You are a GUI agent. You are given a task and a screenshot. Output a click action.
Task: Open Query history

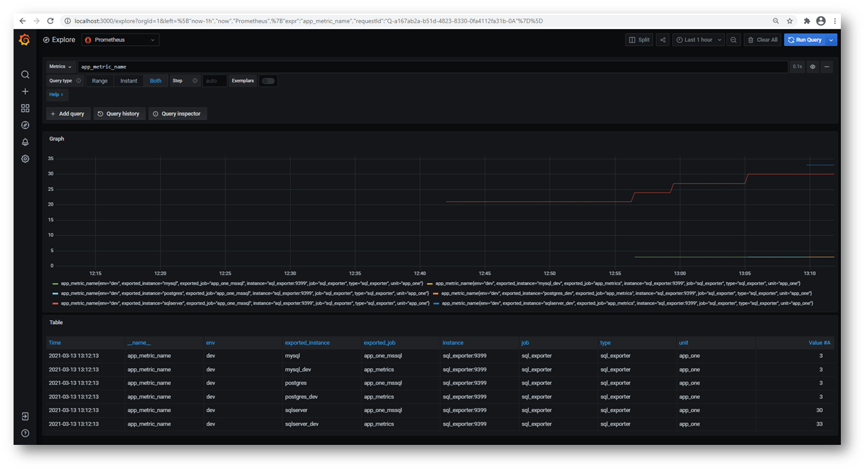pos(119,114)
